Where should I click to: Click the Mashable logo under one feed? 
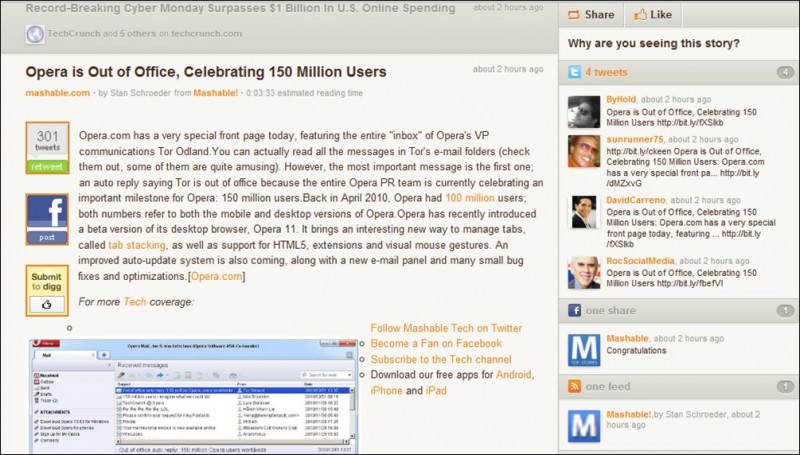point(584,426)
